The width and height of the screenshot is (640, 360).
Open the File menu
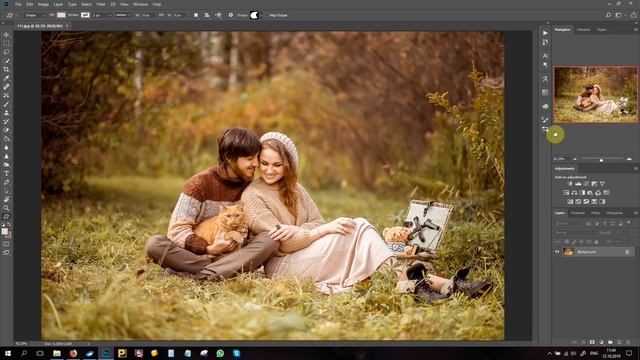18,4
